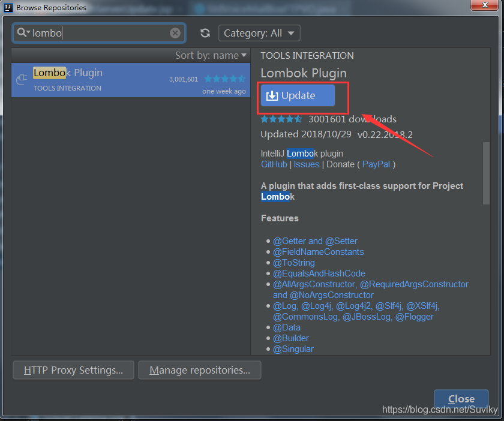Open the @FieldNameConstants link

click(x=318, y=252)
